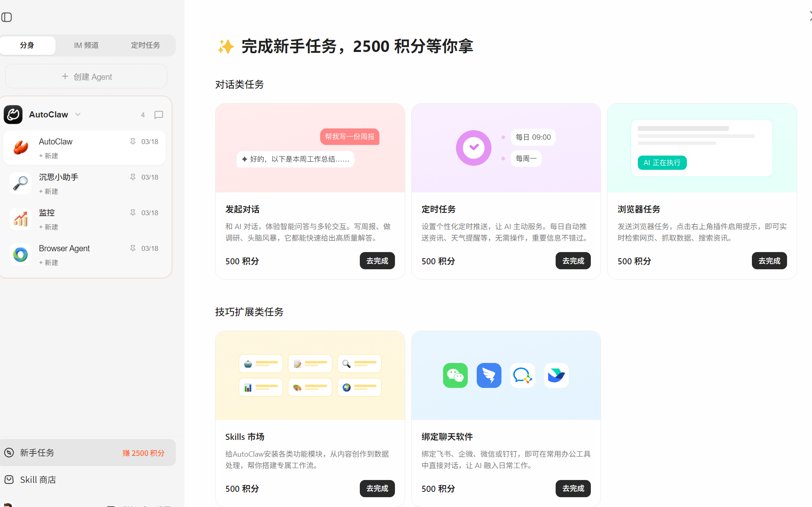Image resolution: width=812 pixels, height=507 pixels.
Task: Click the 浏览器任务 card title
Action: 639,209
